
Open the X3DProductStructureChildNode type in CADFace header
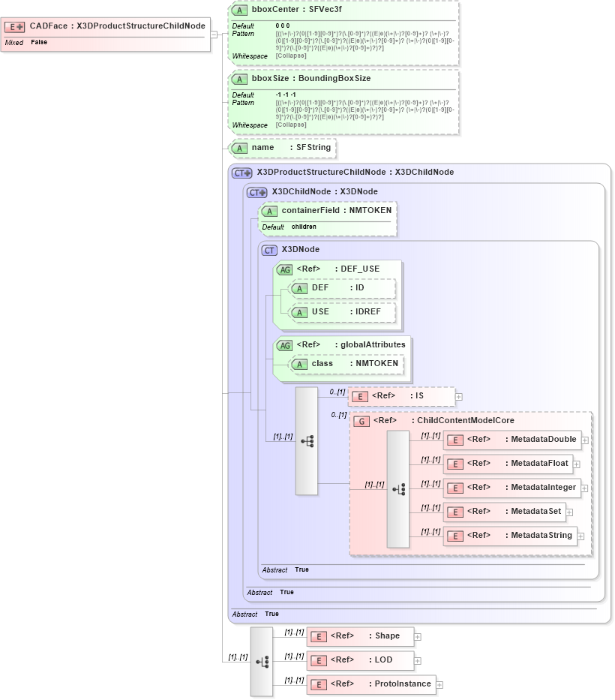(x=141, y=26)
